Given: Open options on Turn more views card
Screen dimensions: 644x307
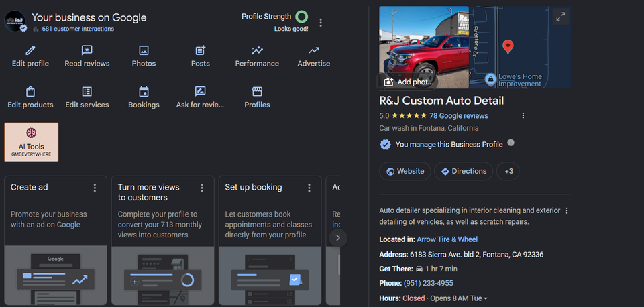Looking at the screenshot, I should click(202, 188).
